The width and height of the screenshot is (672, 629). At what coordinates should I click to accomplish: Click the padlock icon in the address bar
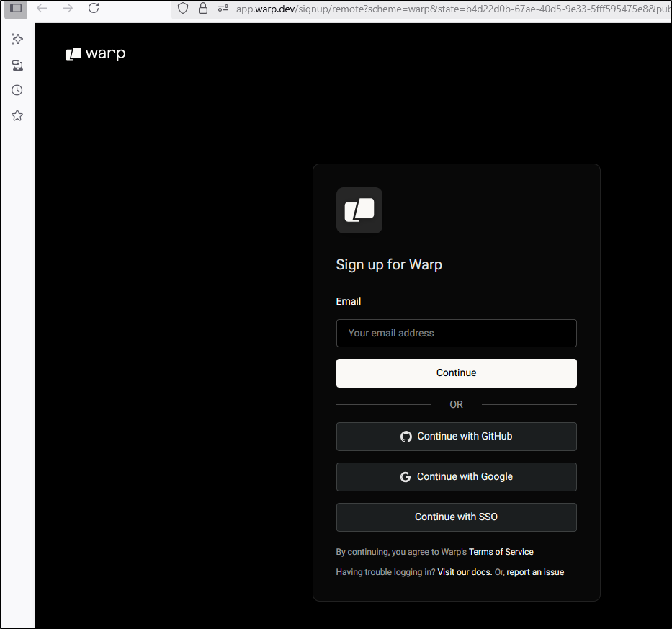coord(202,8)
